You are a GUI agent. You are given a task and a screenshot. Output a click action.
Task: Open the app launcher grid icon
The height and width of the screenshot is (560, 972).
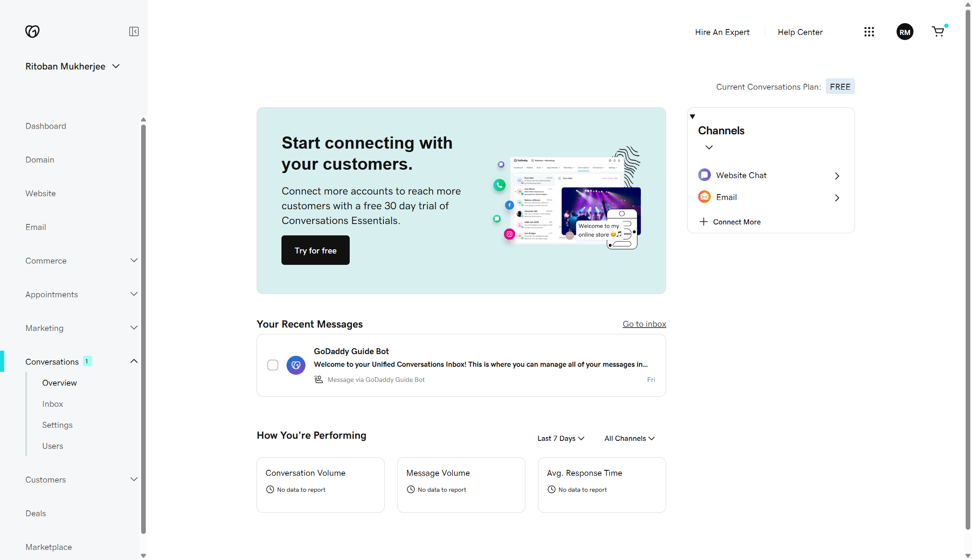pos(869,32)
